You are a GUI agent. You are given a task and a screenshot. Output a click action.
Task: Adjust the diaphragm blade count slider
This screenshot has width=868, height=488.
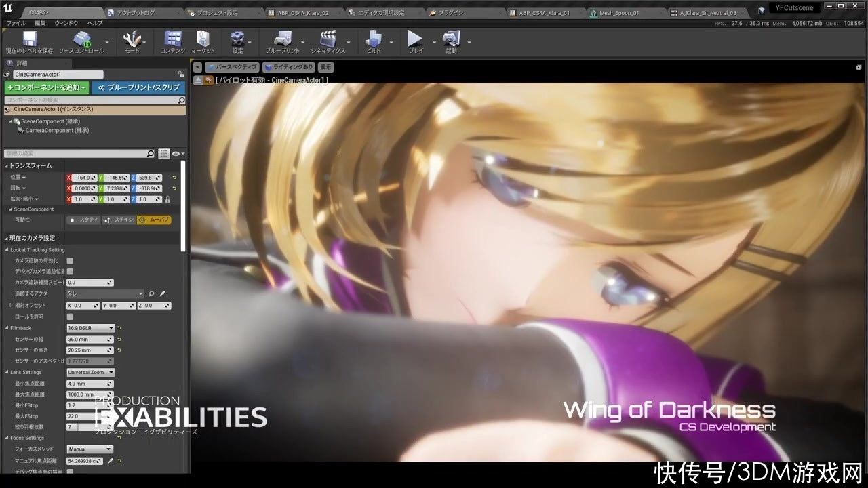click(90, 427)
